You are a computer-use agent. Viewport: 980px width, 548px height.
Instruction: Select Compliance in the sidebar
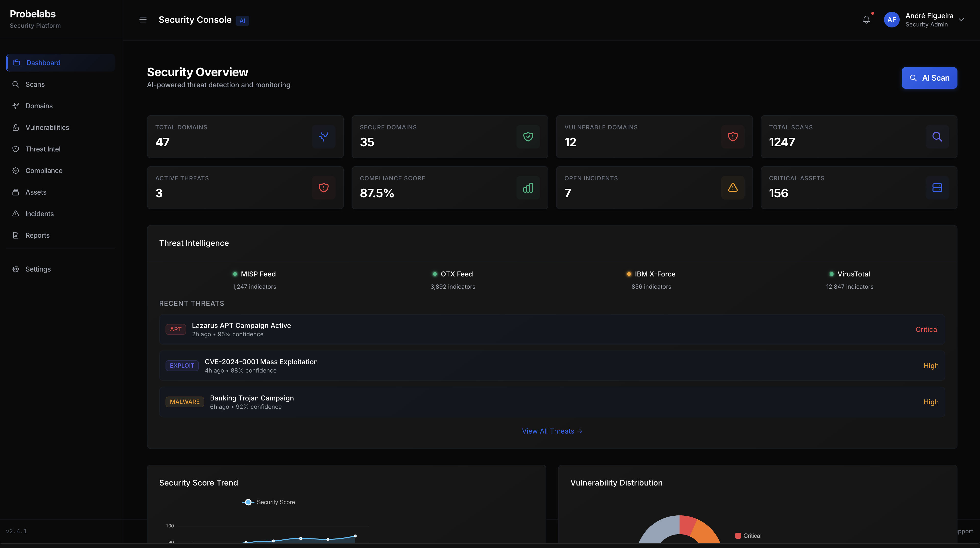click(x=60, y=171)
